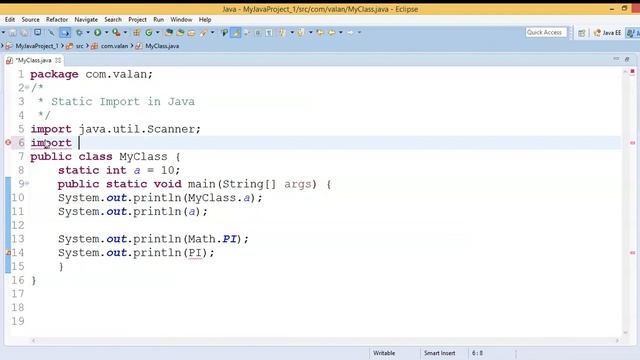Open the New Java Class dropdown arrow
Viewport: 640px width, 360px height.
click(158, 33)
